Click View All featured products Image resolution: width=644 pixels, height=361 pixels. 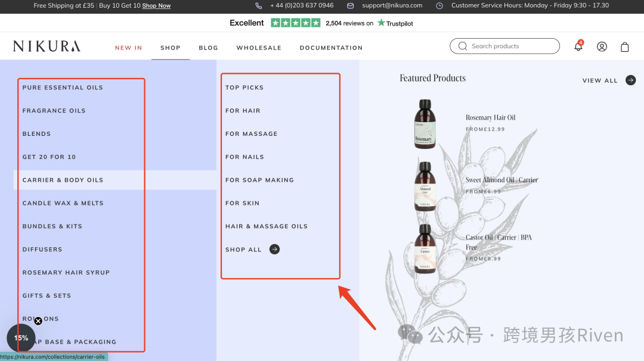pos(600,80)
